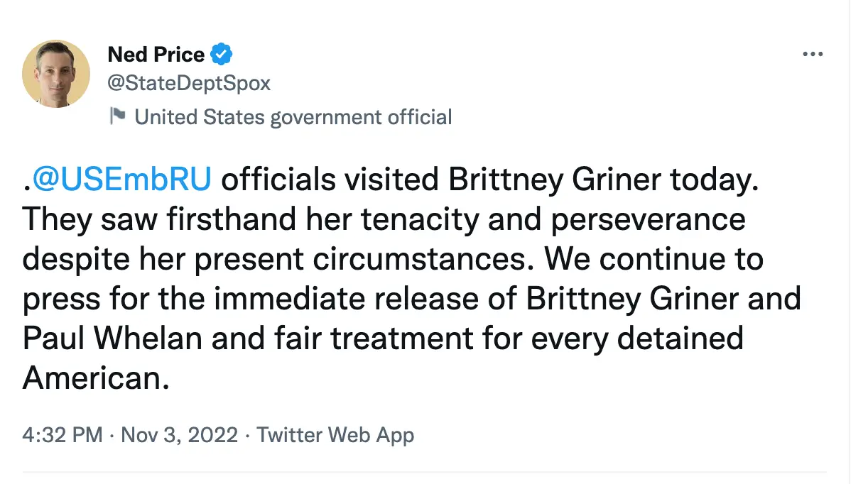Open the @StateDeptSpox handle link
The image size is (868, 484).
pyautogui.click(x=188, y=83)
